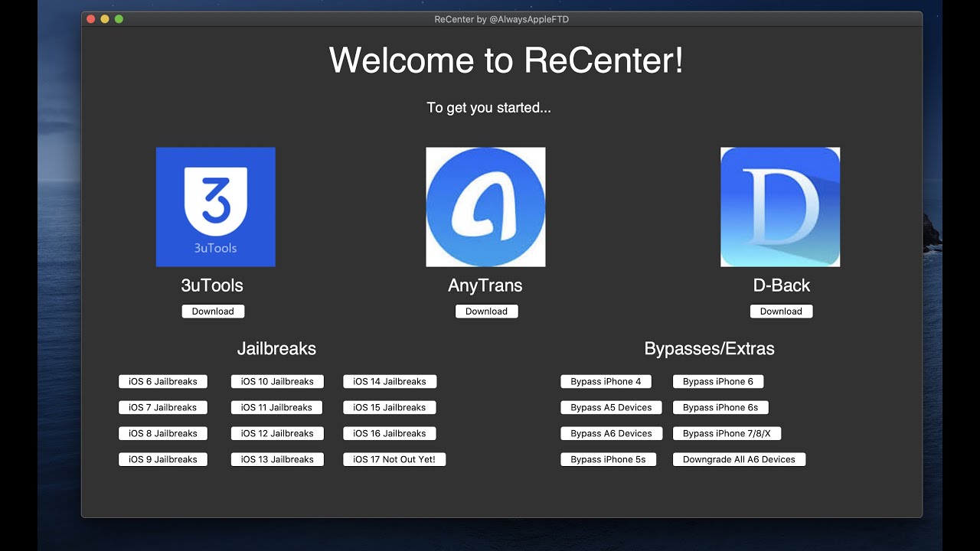The height and width of the screenshot is (551, 980).
Task: Select Bypass A5 Devices
Action: point(611,407)
